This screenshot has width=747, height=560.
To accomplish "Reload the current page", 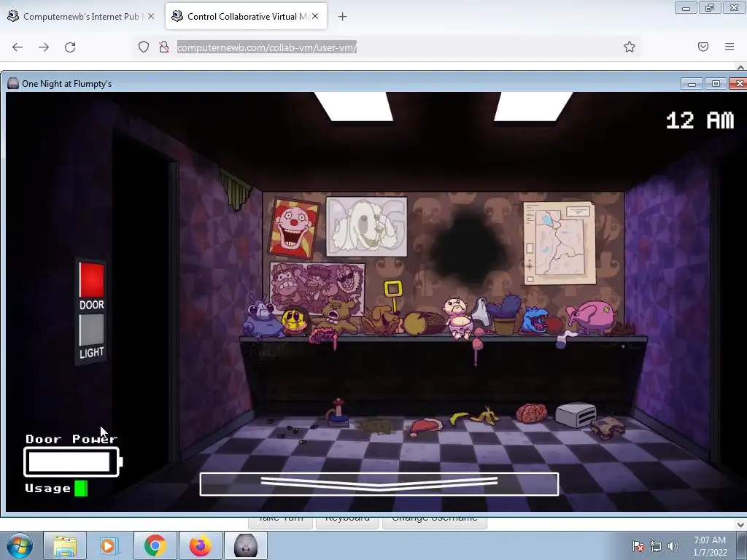I will (x=70, y=47).
